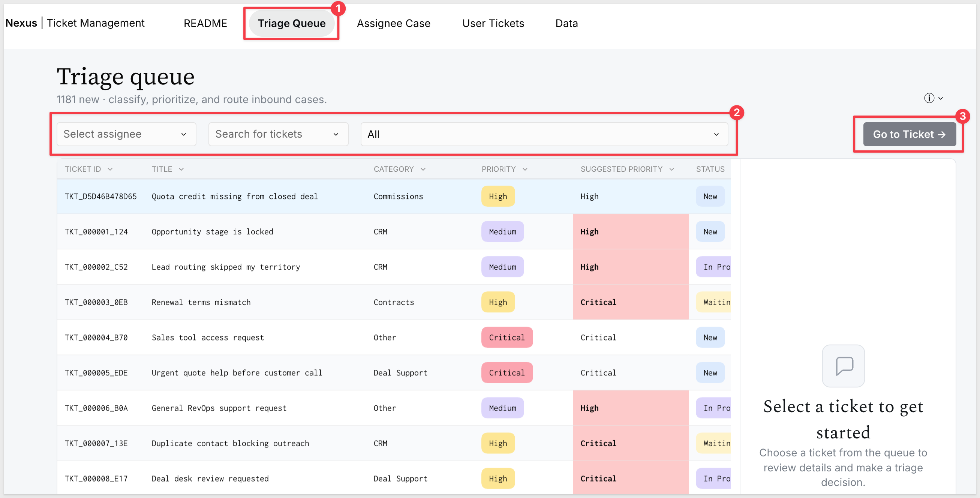Click title 'Sales tool access request'
The width and height of the screenshot is (980, 498).
208,337
